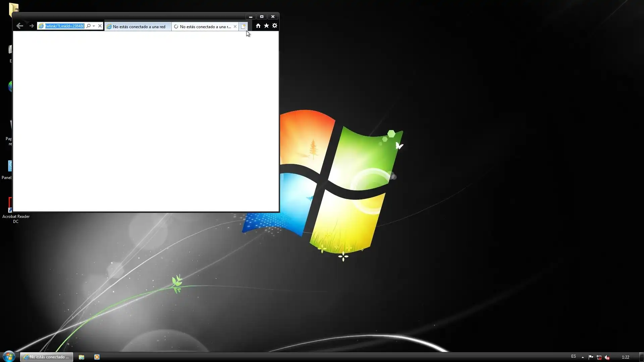This screenshot has width=644, height=362.
Task: Open a new tab
Action: point(244,26)
